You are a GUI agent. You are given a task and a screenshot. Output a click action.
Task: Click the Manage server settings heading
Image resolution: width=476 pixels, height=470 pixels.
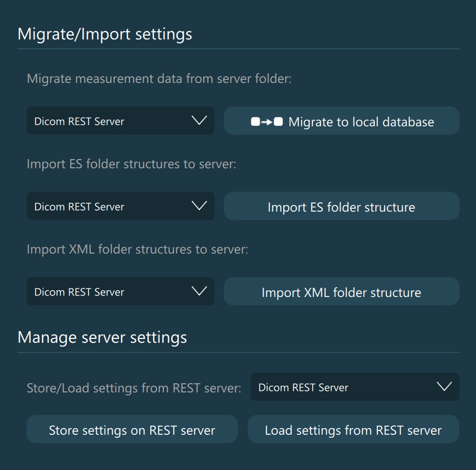102,337
